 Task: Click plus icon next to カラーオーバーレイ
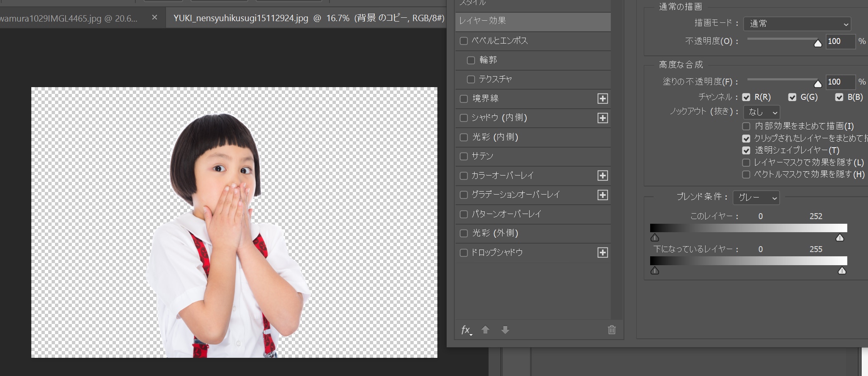602,176
